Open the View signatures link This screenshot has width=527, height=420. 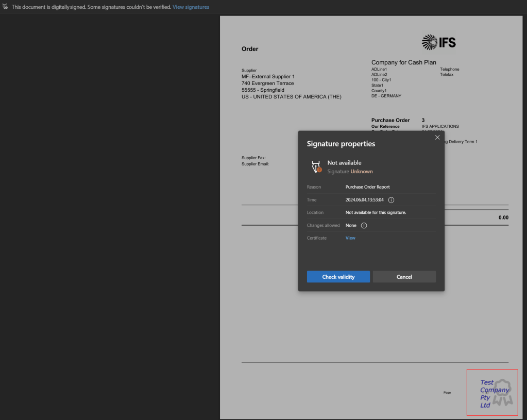[x=191, y=7]
